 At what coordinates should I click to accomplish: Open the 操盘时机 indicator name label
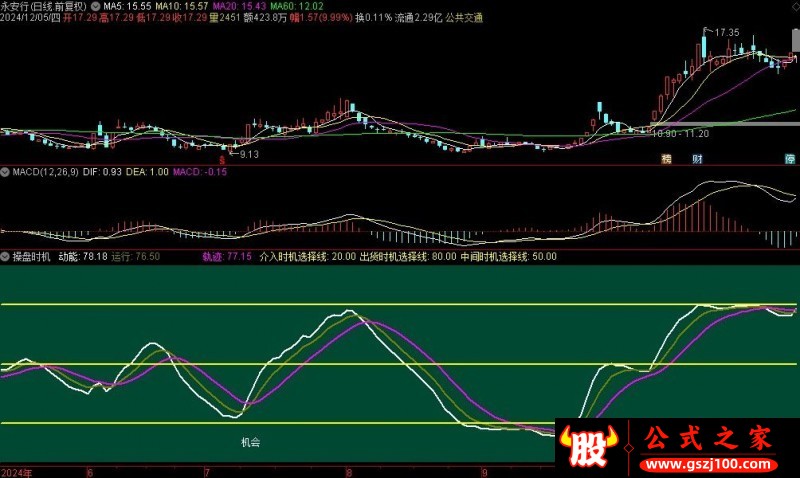click(x=30, y=257)
